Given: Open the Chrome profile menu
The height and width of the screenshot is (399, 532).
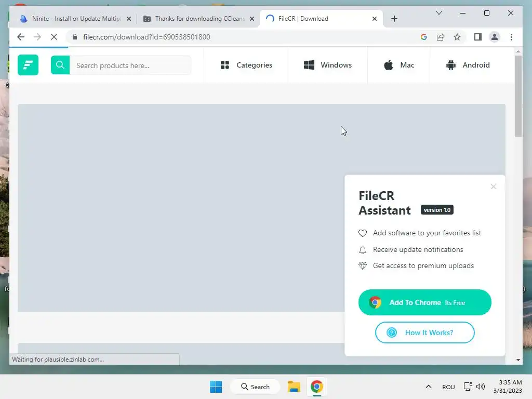Looking at the screenshot, I should (495, 37).
